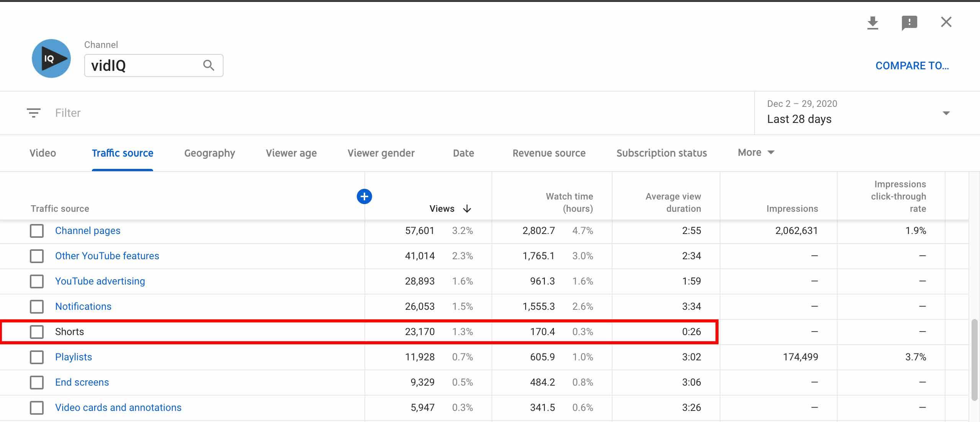Click the filter lines icon

(x=34, y=113)
